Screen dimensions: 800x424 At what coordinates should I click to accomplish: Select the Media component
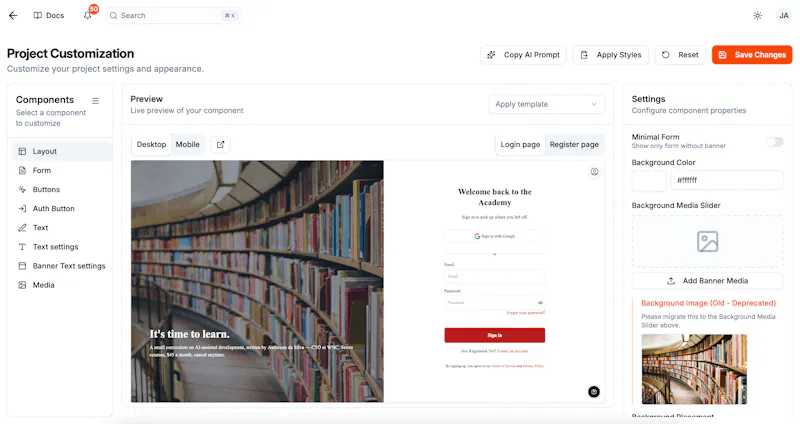coord(62,285)
